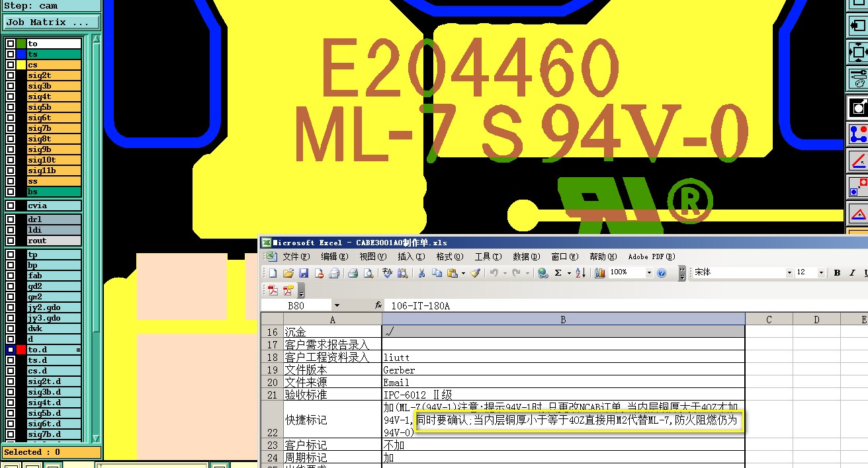Click the Excel Help question mark icon
This screenshot has width=868, height=468.
point(662,273)
